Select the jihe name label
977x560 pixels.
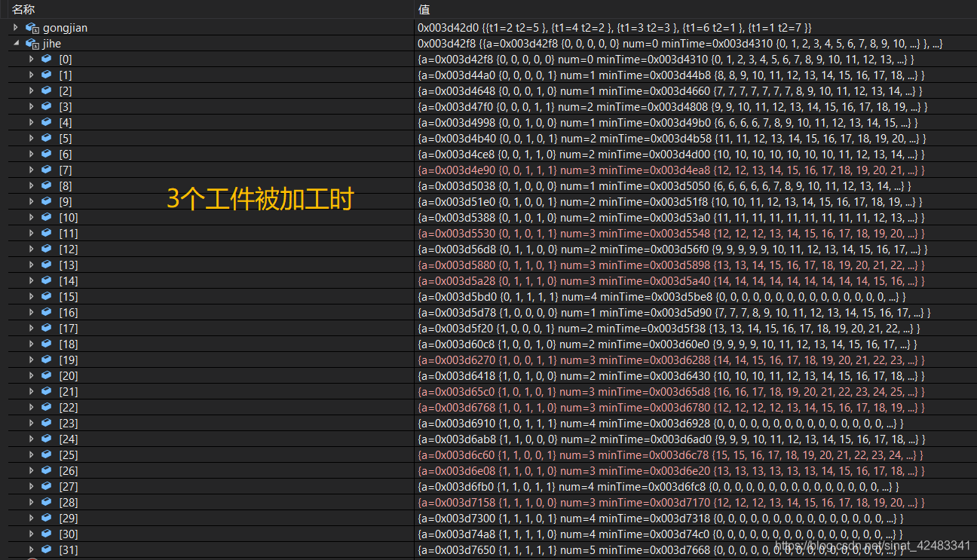[x=52, y=44]
